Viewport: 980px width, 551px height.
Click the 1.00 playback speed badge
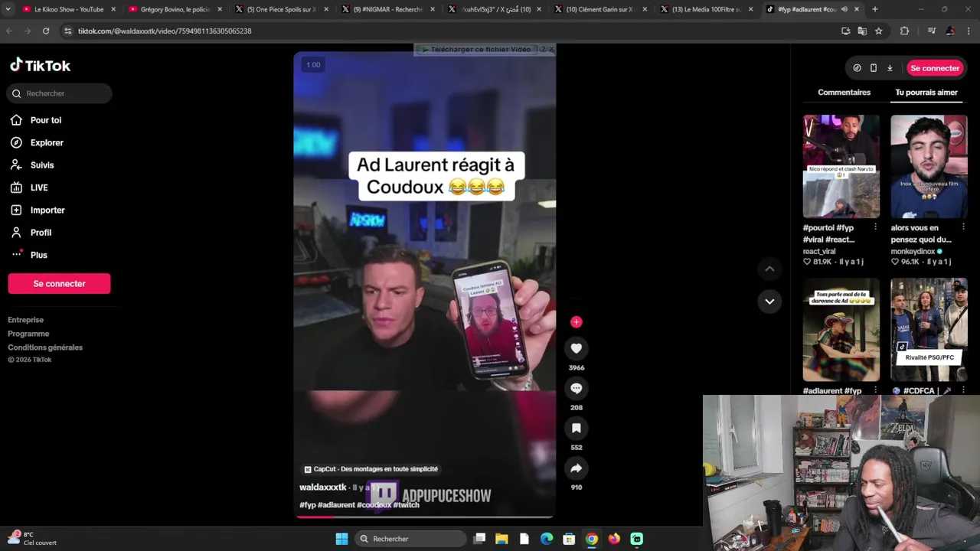pyautogui.click(x=313, y=65)
